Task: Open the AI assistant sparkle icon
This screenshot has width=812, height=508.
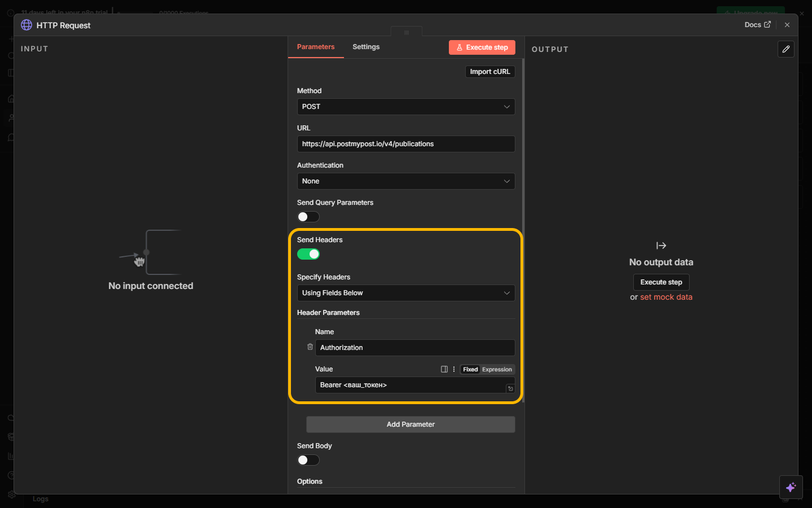Action: [791, 487]
